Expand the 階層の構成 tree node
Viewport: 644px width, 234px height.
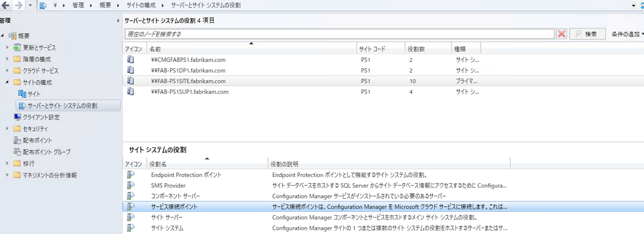(7, 59)
